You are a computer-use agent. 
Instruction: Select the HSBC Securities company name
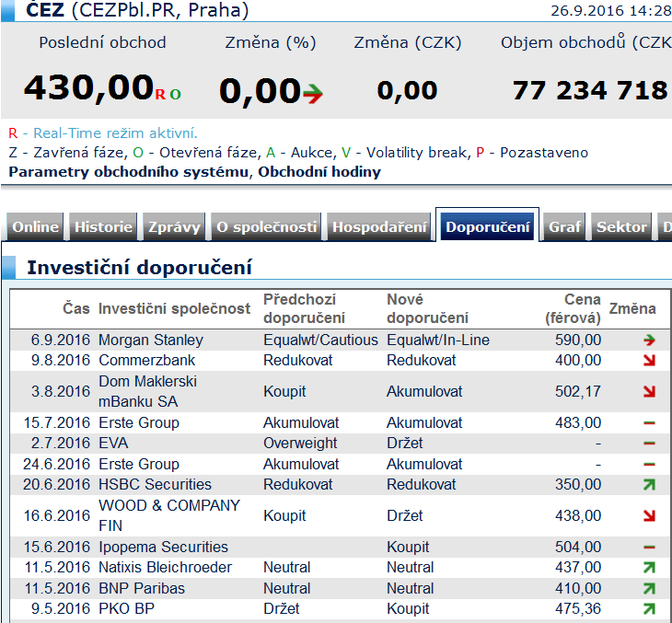click(x=156, y=485)
